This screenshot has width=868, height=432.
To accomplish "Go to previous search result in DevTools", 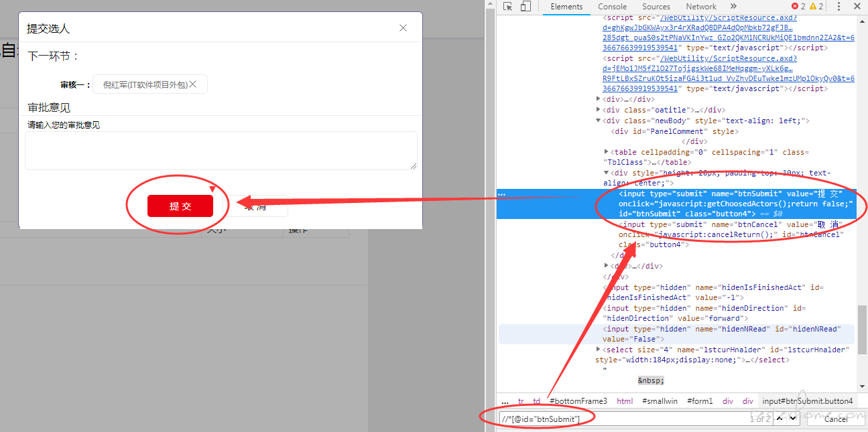I will 781,419.
